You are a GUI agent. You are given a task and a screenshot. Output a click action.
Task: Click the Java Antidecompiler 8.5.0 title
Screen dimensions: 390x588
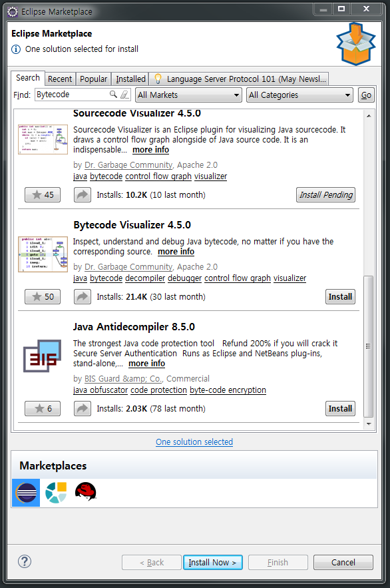(x=134, y=327)
